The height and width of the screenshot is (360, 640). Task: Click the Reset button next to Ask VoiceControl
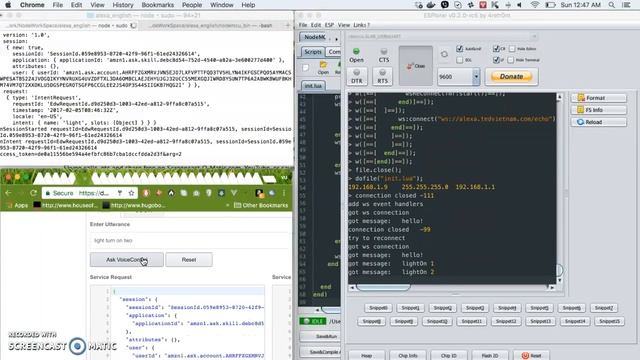(x=189, y=260)
